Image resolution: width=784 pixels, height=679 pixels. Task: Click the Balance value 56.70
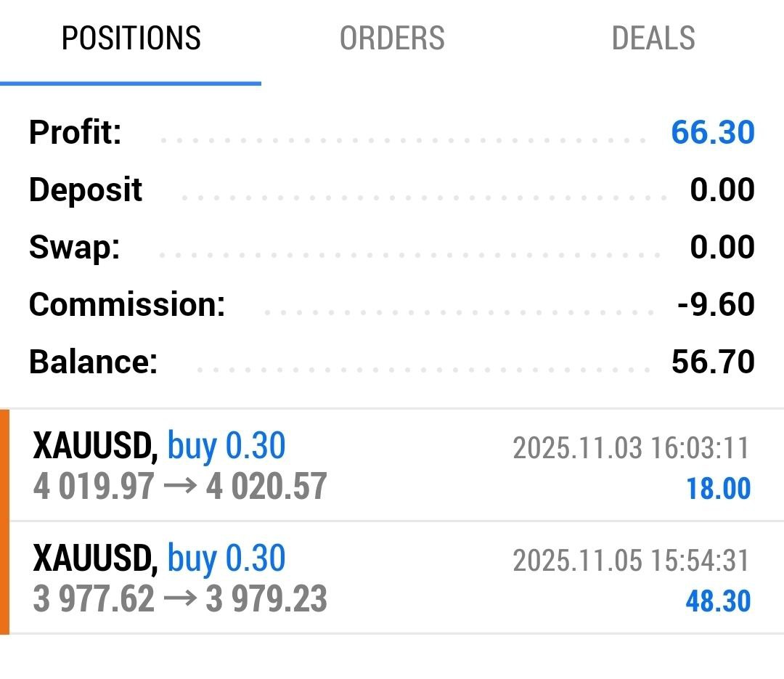pos(712,362)
